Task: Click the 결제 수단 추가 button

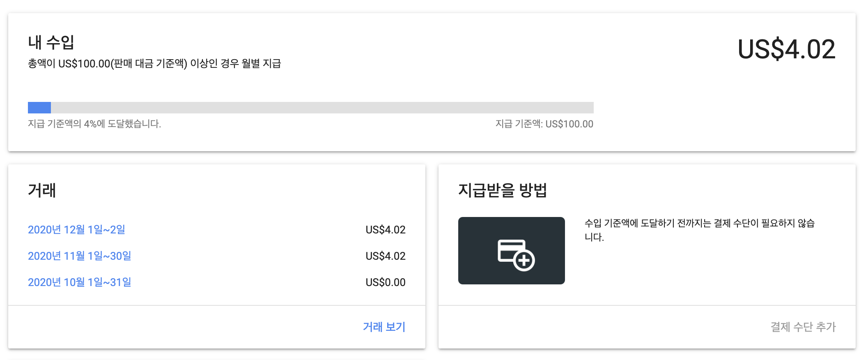Action: click(x=803, y=327)
